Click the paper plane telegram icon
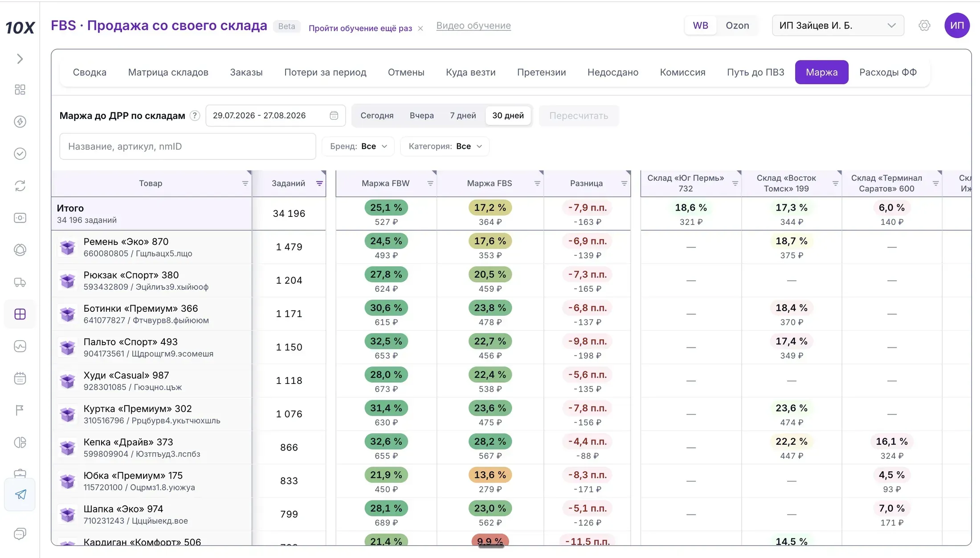The image size is (980, 558). [x=20, y=494]
